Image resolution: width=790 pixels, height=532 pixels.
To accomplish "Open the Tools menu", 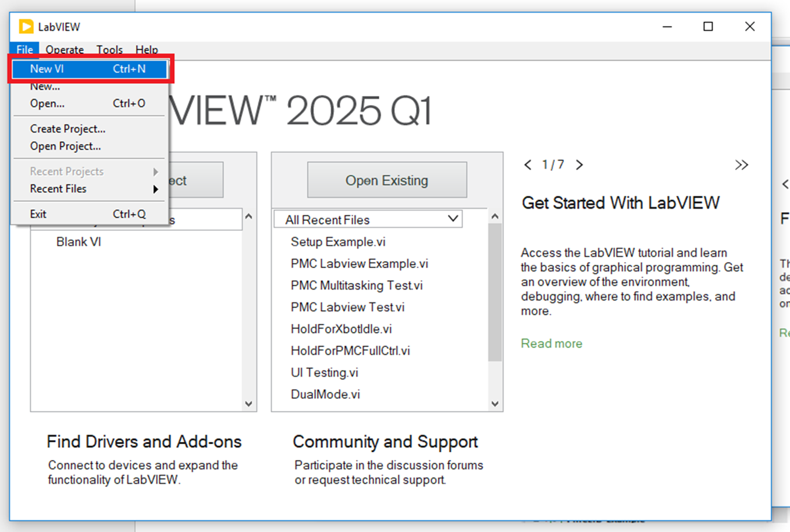I will 109,50.
